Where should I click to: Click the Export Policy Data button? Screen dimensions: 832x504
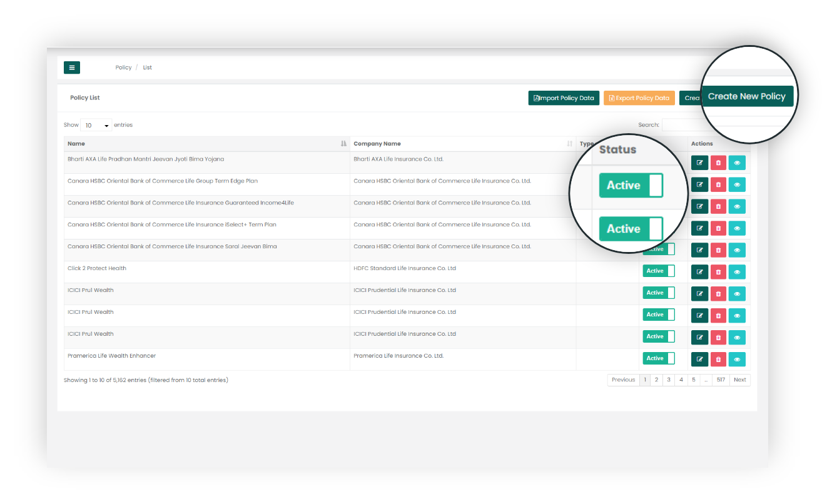click(639, 98)
